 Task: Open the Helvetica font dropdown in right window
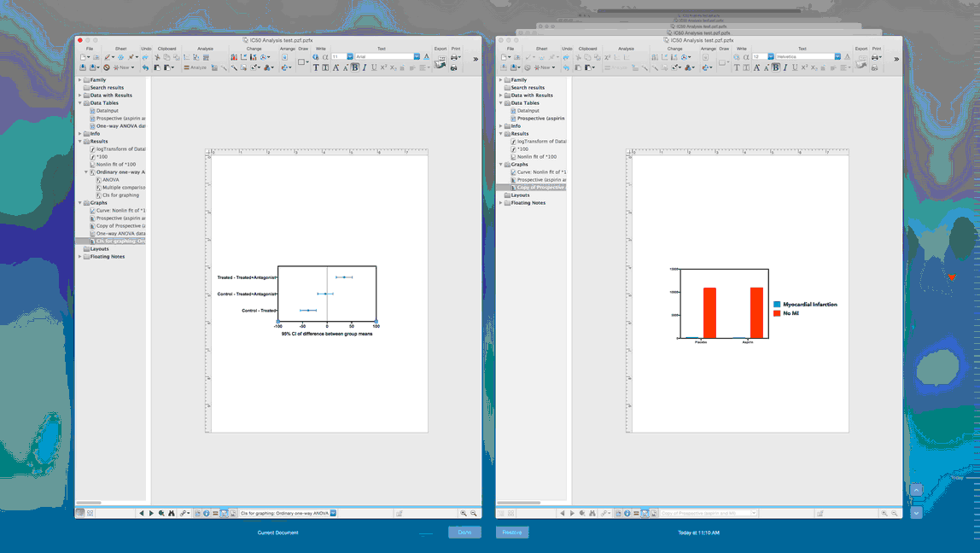[x=837, y=56]
